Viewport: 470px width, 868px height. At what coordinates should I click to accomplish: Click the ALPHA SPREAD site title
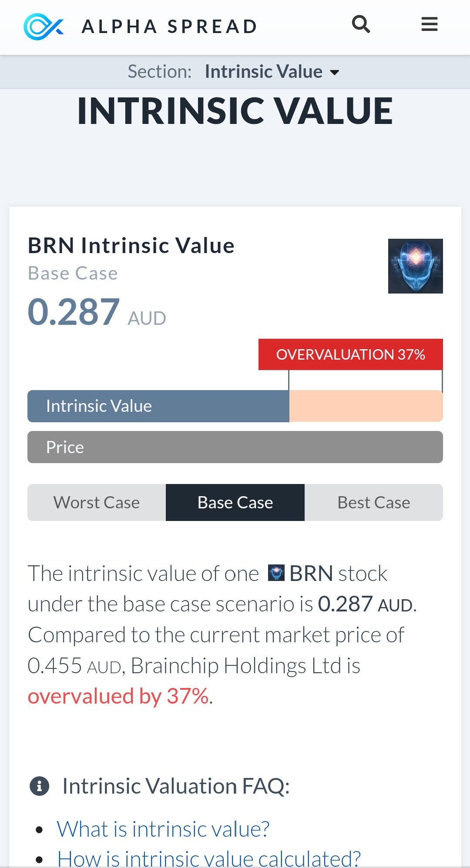click(x=170, y=27)
